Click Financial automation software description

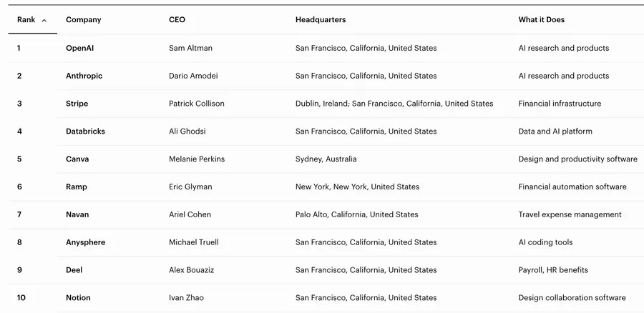572,187
